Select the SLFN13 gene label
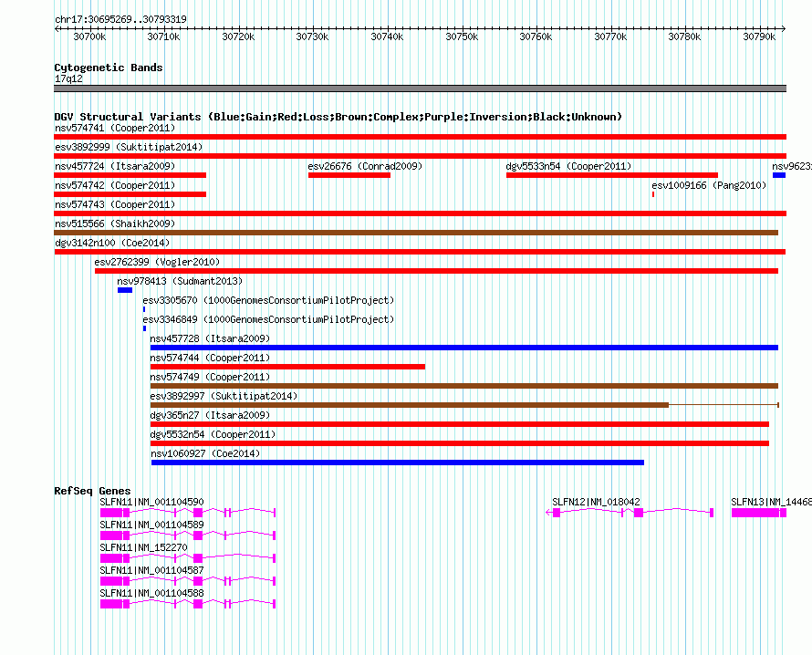 click(771, 502)
